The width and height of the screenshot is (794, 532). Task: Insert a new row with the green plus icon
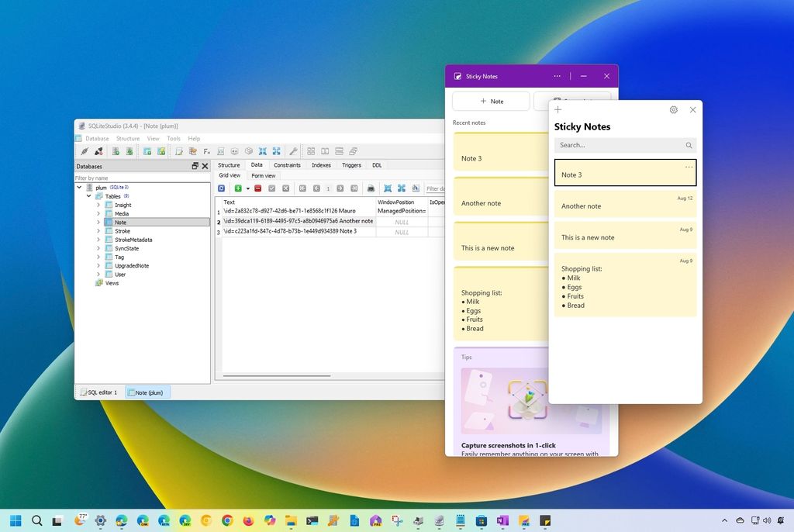coord(238,188)
